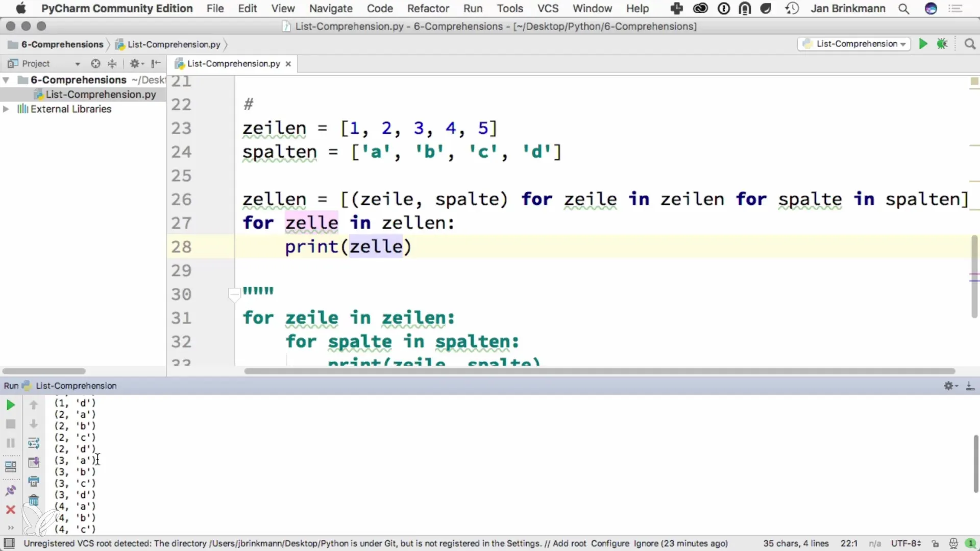Screen dimensions: 980x551
Task: Click the inspector icon in status bar
Action: click(x=953, y=544)
